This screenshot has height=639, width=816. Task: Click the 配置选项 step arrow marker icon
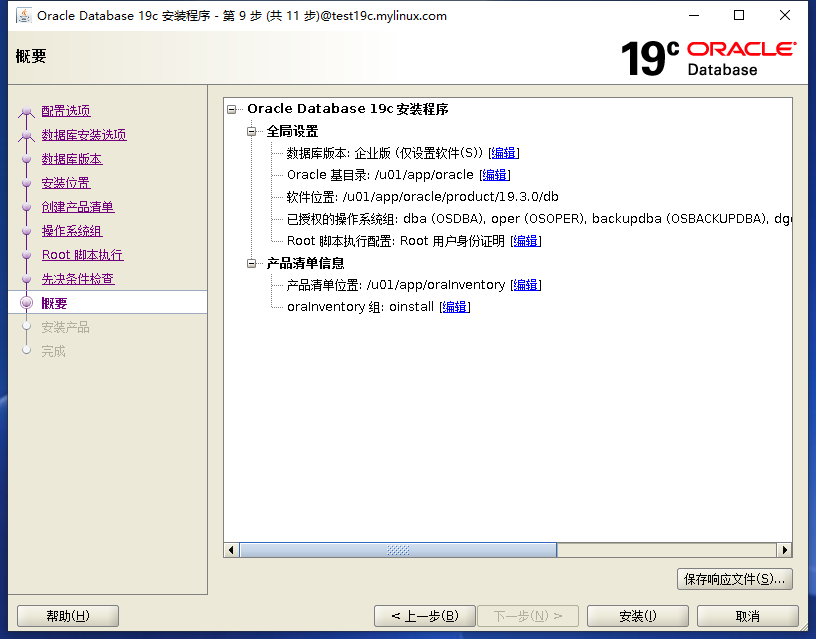click(x=27, y=110)
